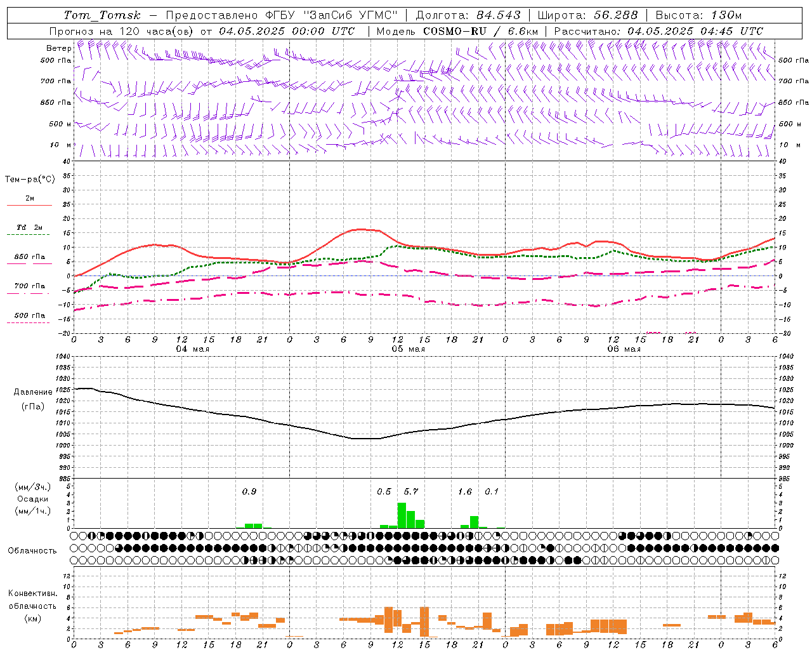Select the (гПа) unit under Давление
This screenshot has height=650, width=812.
tap(32, 406)
